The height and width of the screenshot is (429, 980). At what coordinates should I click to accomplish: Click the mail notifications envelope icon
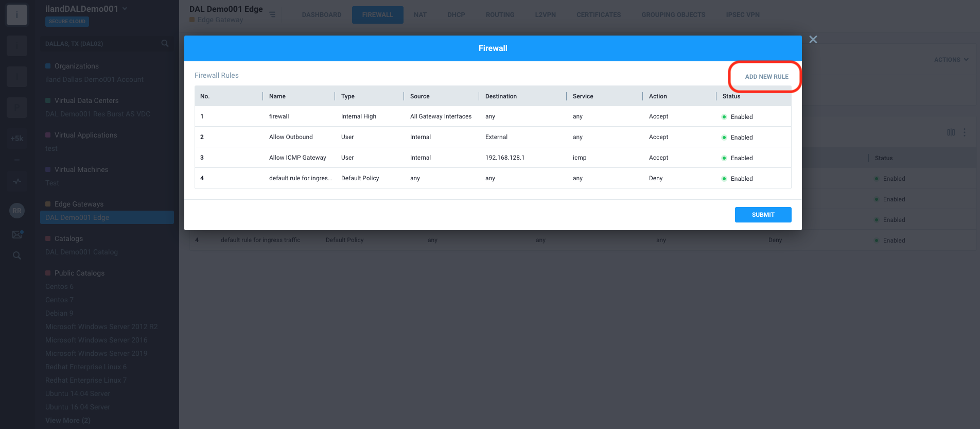point(17,235)
